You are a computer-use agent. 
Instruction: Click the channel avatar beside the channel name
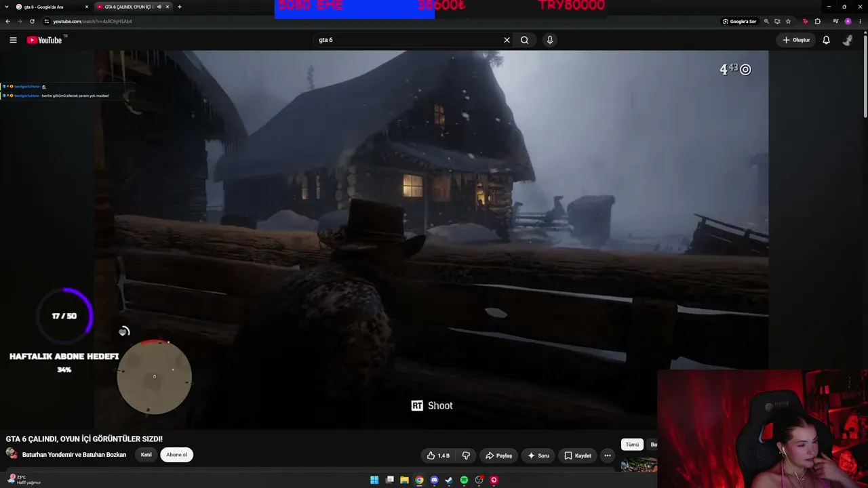(x=12, y=453)
